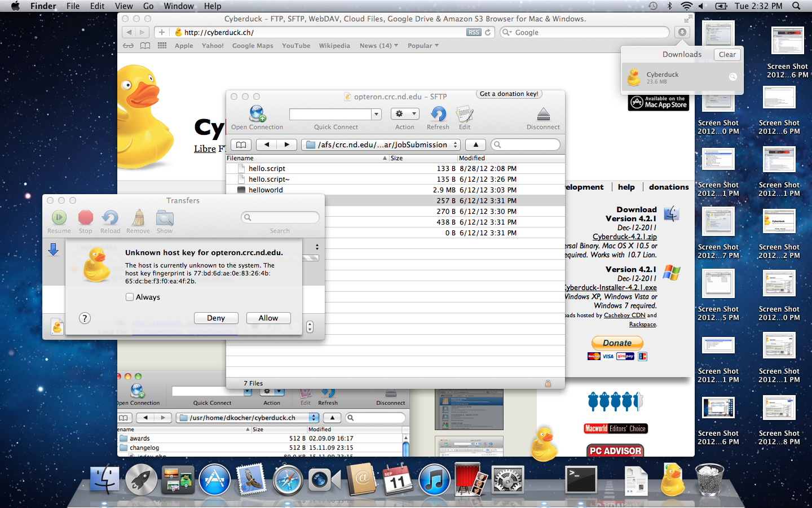Expand the Quick Connect combo box

pos(376,115)
